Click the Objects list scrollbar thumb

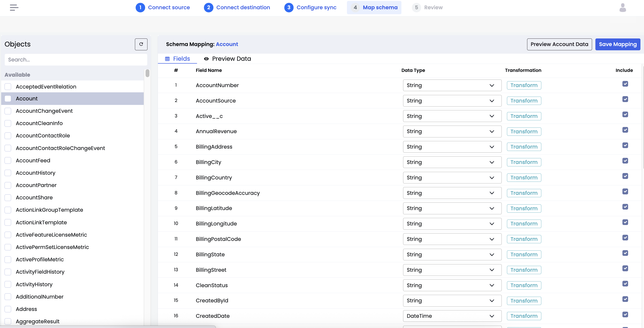pos(147,73)
